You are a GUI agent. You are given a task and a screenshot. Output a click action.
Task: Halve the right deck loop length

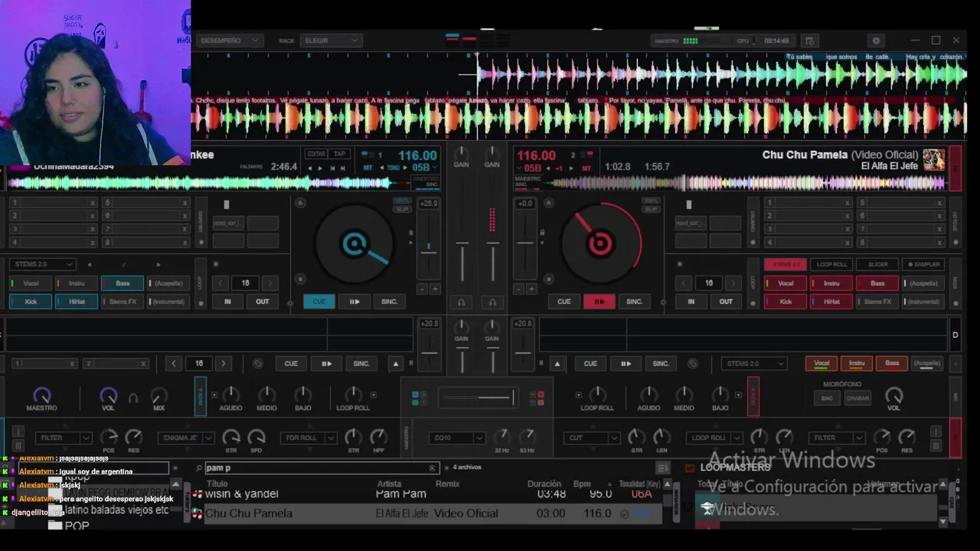click(685, 283)
